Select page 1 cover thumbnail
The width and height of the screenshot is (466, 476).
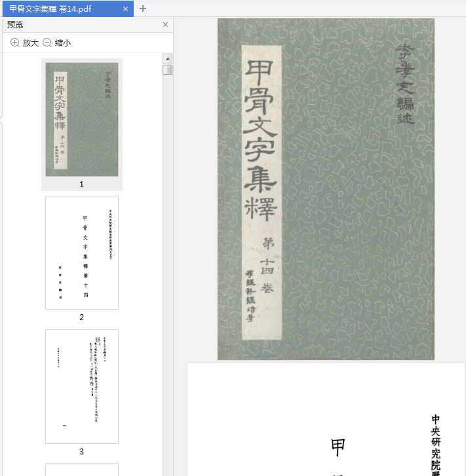(82, 119)
